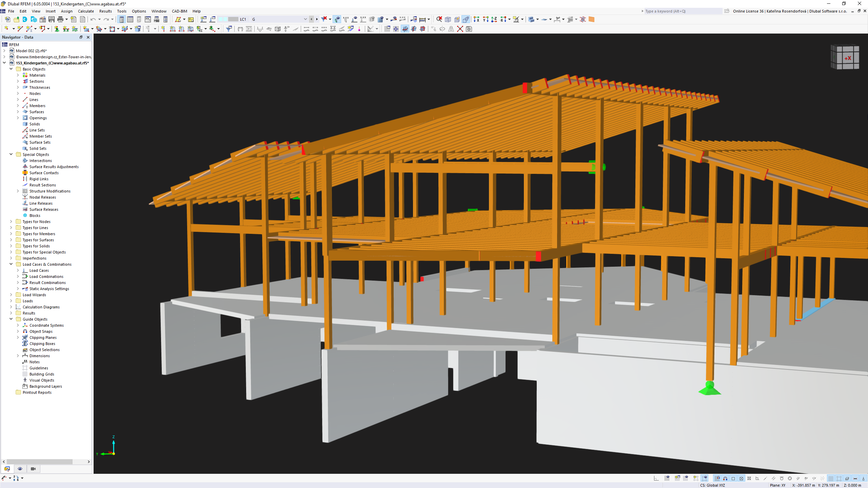Open the Calculate menu
Image resolution: width=868 pixels, height=488 pixels.
point(86,11)
